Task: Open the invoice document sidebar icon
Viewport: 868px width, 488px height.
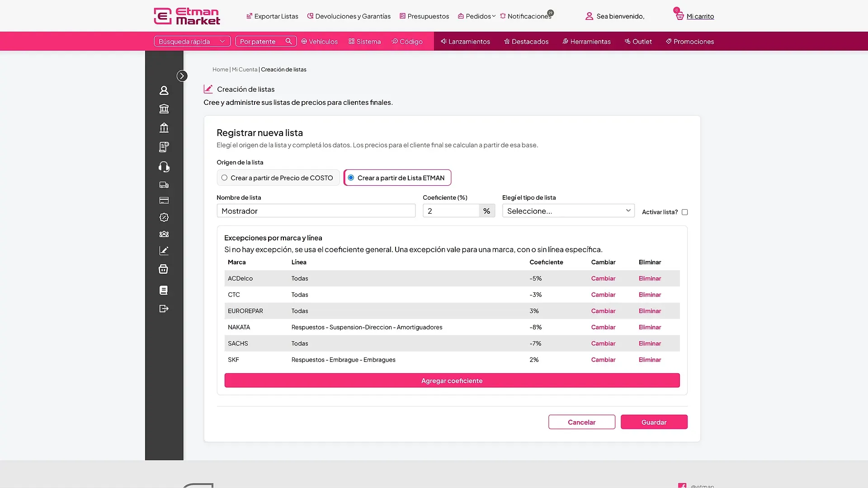Action: coord(164,147)
